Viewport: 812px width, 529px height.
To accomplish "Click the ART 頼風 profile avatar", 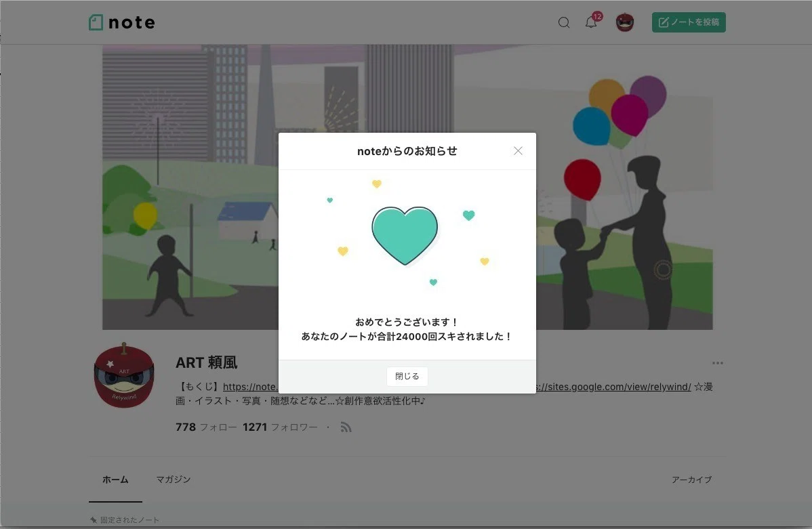I will [124, 375].
